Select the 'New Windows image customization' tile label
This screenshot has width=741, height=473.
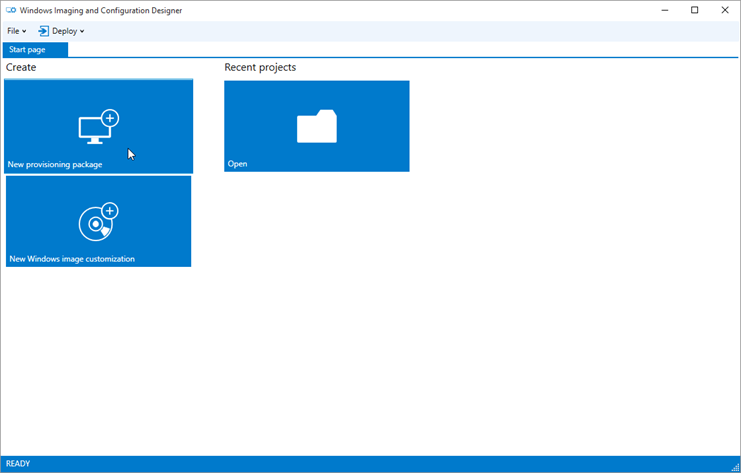[x=72, y=259]
